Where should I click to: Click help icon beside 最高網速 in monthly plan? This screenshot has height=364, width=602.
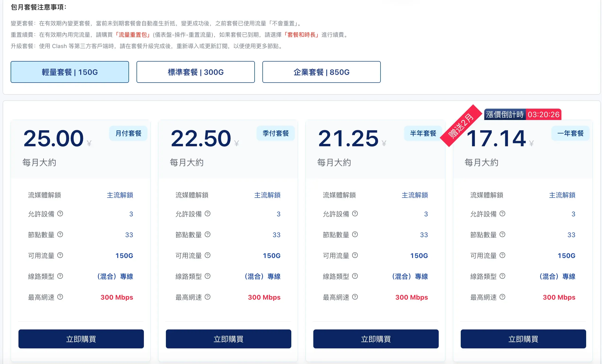tap(60, 297)
